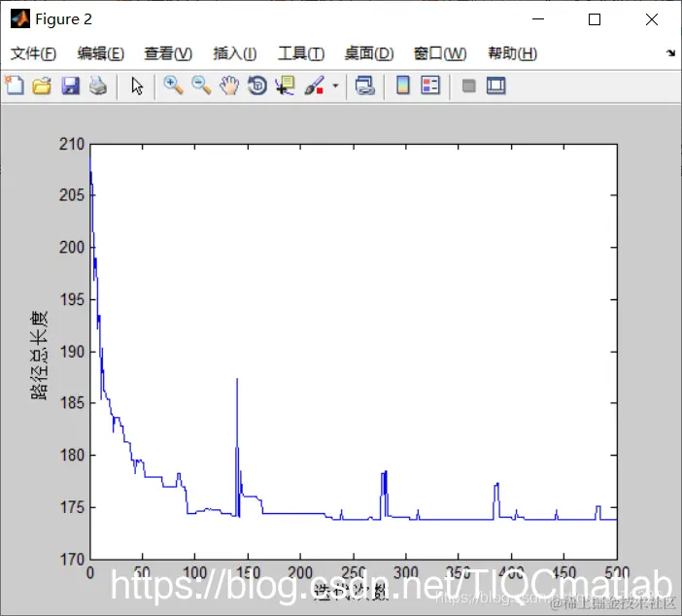The width and height of the screenshot is (682, 616).
Task: Insert a colorbar with the toolbar icon
Action: (403, 86)
